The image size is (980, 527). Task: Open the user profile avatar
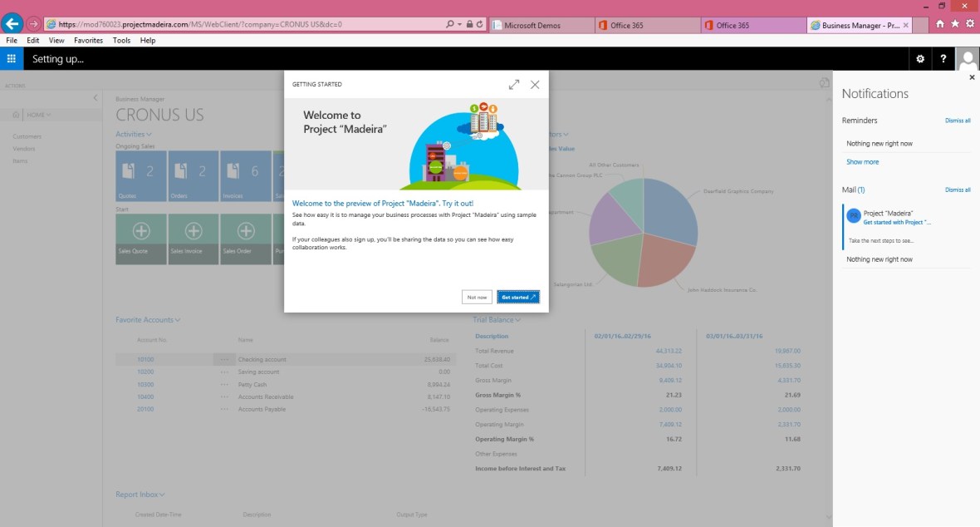pos(968,59)
